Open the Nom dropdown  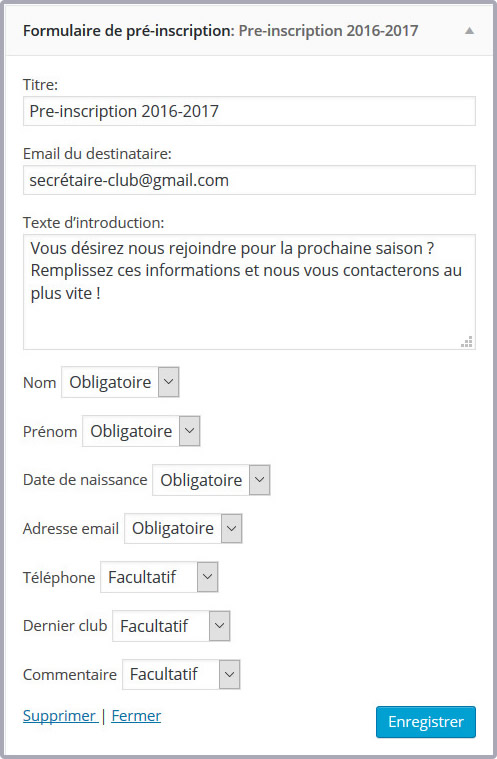click(x=120, y=382)
